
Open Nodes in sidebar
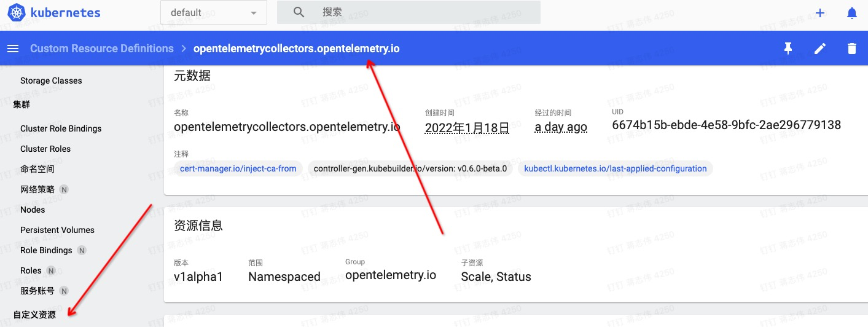33,210
